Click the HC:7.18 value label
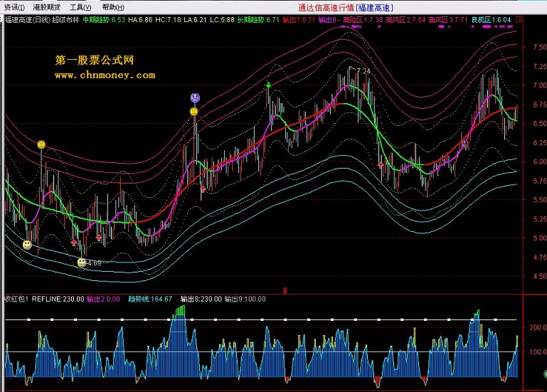The image size is (547, 392). coord(168,19)
